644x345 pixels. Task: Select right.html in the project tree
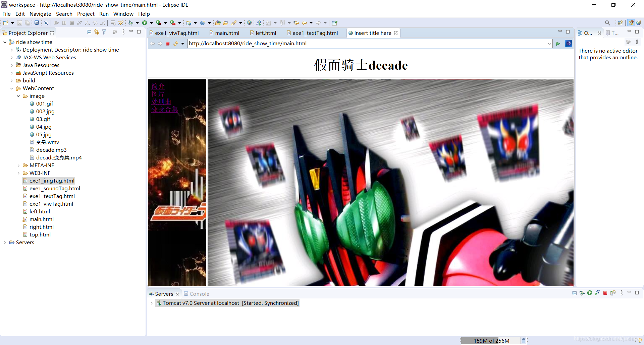pos(42,227)
